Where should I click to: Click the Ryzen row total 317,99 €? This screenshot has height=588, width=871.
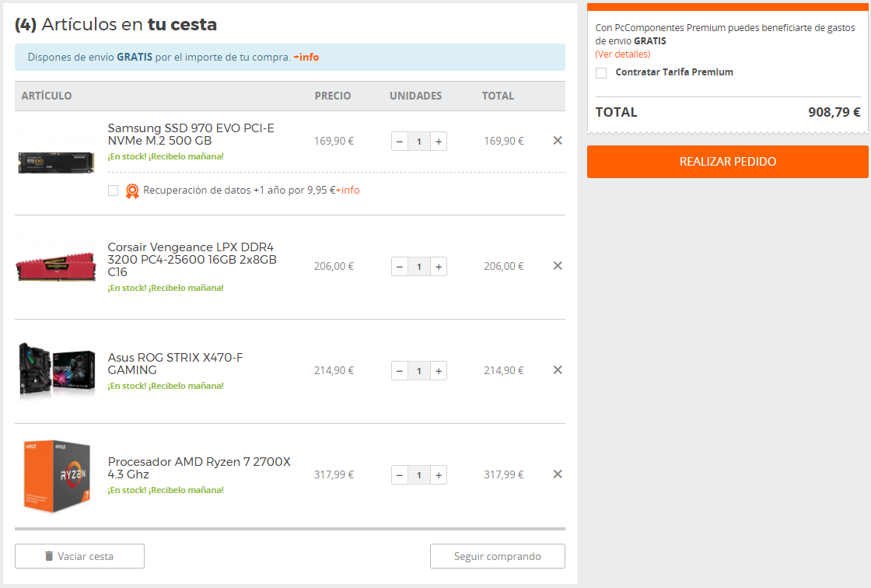tap(504, 474)
